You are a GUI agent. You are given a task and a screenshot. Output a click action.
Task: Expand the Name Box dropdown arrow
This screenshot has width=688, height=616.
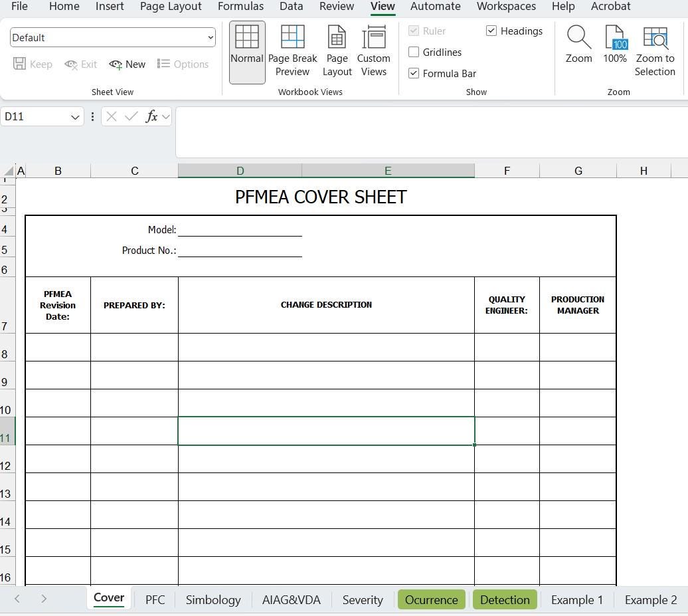pyautogui.click(x=75, y=117)
